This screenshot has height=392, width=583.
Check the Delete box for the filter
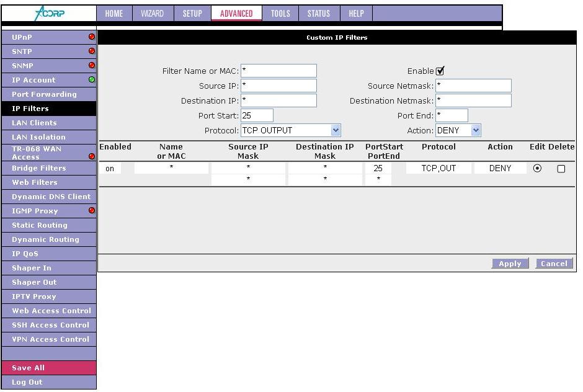coord(561,169)
